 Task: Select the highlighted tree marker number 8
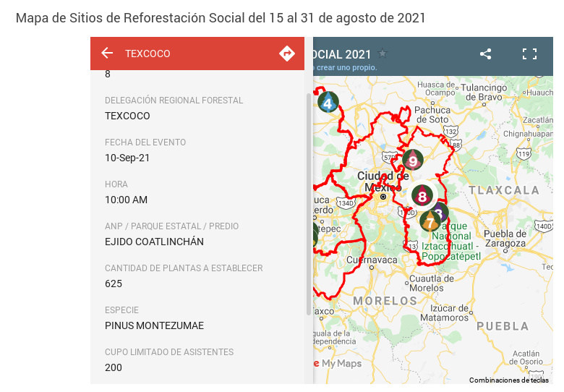(x=422, y=195)
